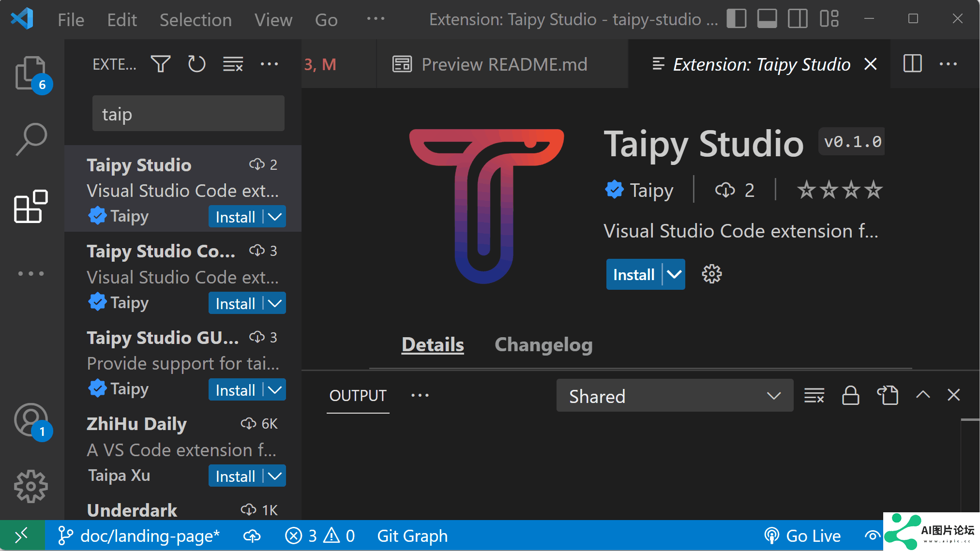
Task: Open the Accounts menu icon
Action: coord(31,420)
